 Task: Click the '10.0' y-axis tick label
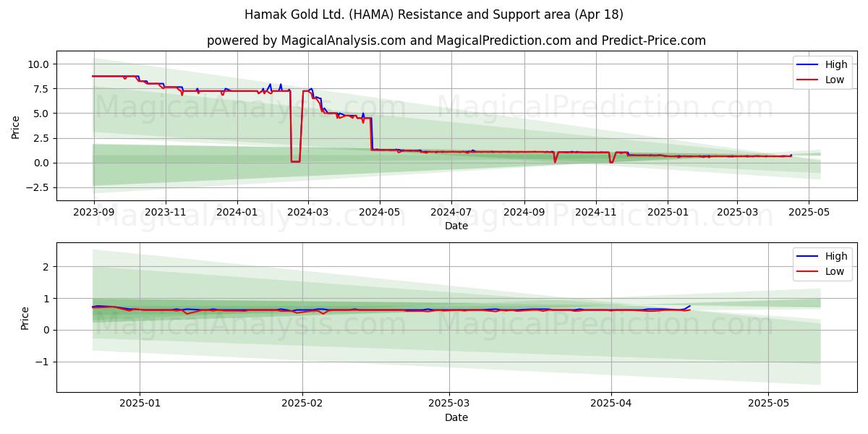39,64
